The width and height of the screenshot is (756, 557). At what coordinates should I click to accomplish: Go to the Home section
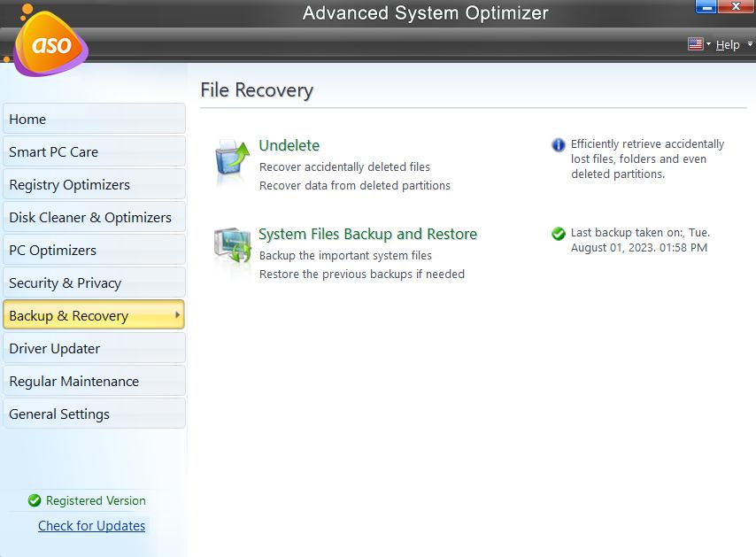tap(94, 119)
